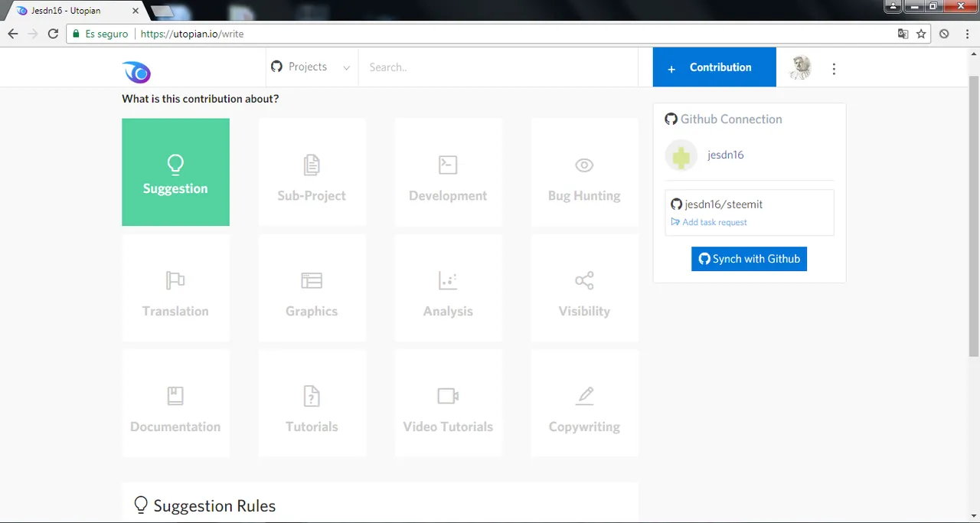Select the Video Tutorials camera tile

[x=448, y=404]
